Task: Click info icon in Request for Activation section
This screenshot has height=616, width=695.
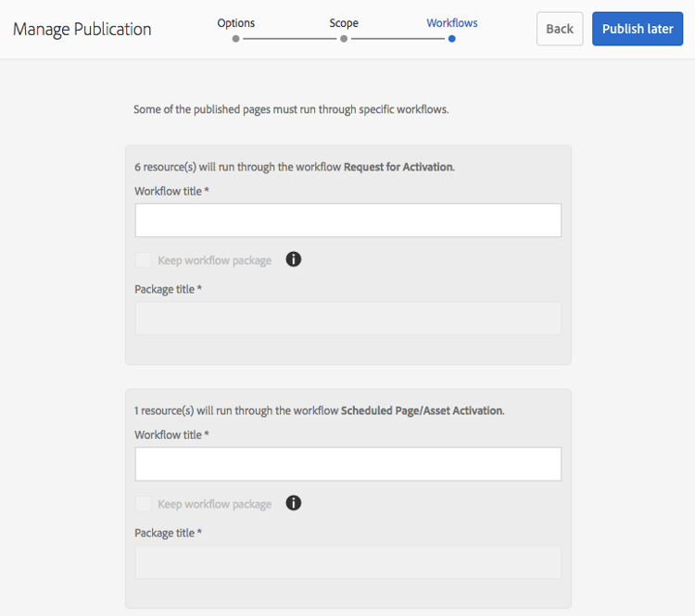Action: (293, 259)
